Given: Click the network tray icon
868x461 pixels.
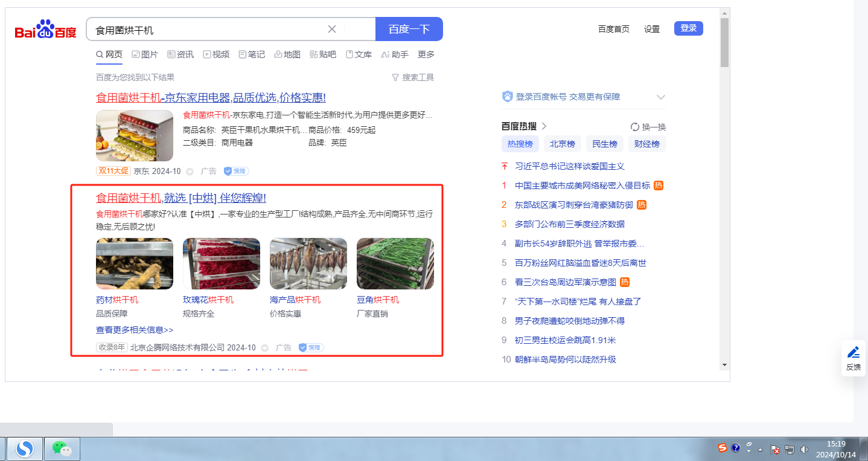Looking at the screenshot, I should click(x=790, y=450).
